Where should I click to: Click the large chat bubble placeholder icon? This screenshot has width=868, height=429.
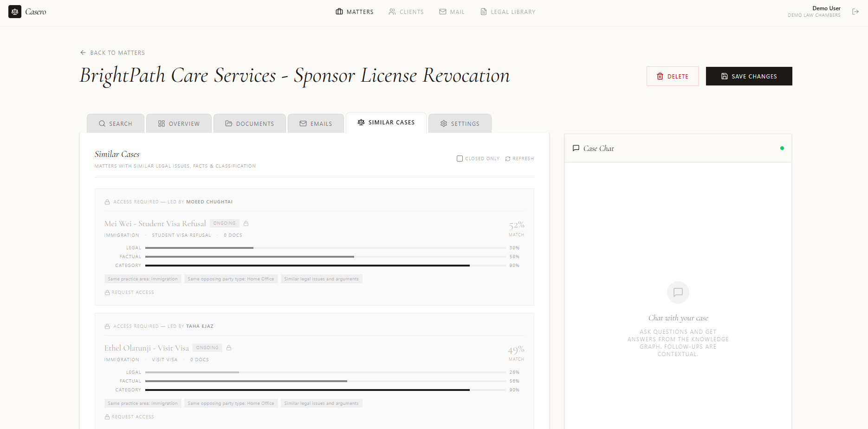coord(678,292)
